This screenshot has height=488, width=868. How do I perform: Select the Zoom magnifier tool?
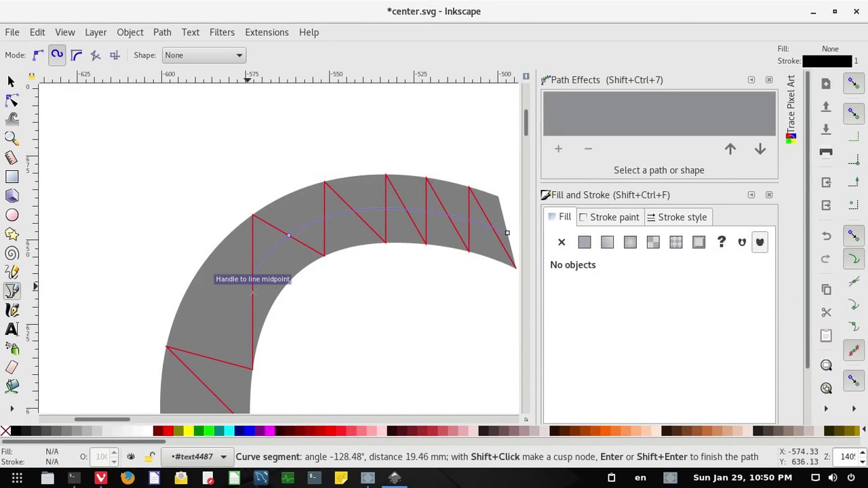click(12, 138)
